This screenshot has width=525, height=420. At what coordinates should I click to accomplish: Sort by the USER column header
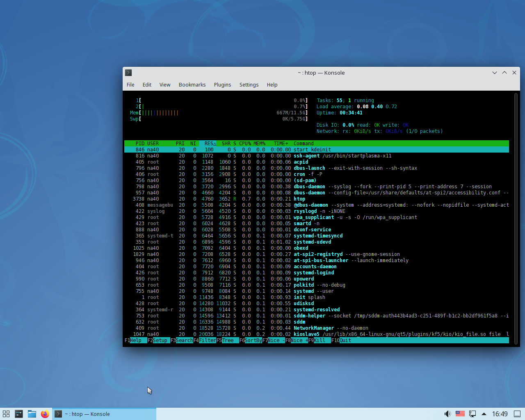tap(153, 144)
